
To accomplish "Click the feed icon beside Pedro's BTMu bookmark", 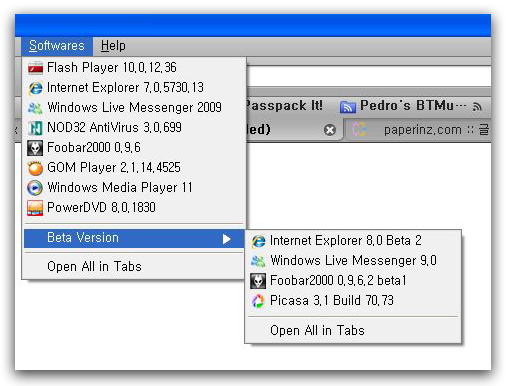I will point(348,107).
